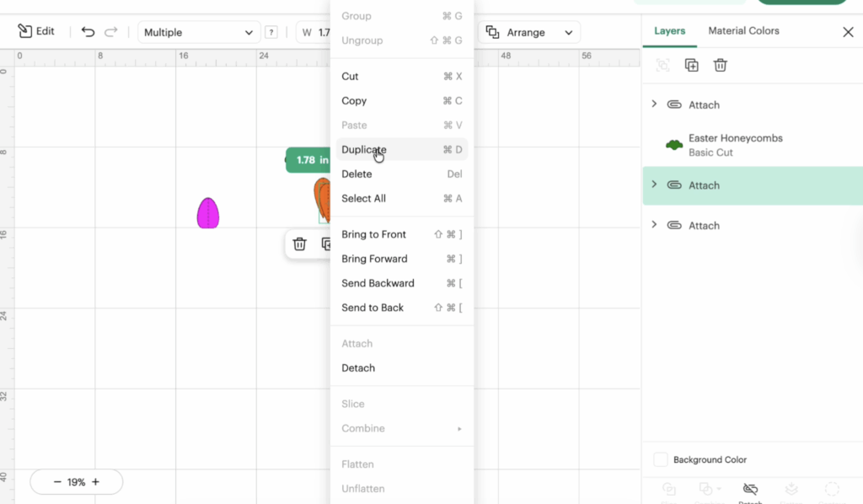Duplicate a layer using the Layers panel icon
The height and width of the screenshot is (504, 863).
693,64
